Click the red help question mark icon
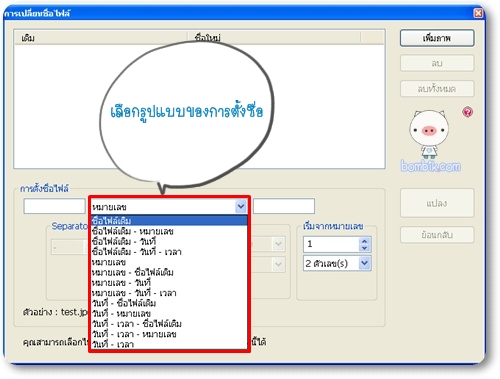This screenshot has height=379, width=500. pyautogui.click(x=467, y=112)
